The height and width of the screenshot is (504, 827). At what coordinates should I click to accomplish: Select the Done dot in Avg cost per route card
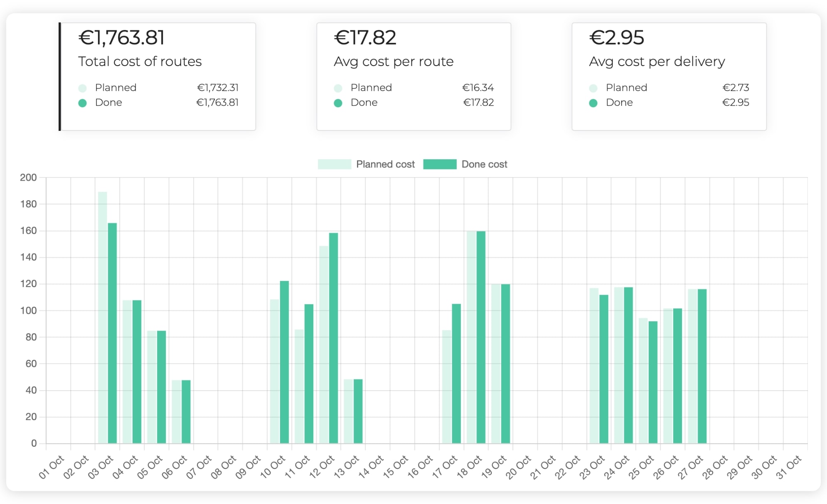339,102
